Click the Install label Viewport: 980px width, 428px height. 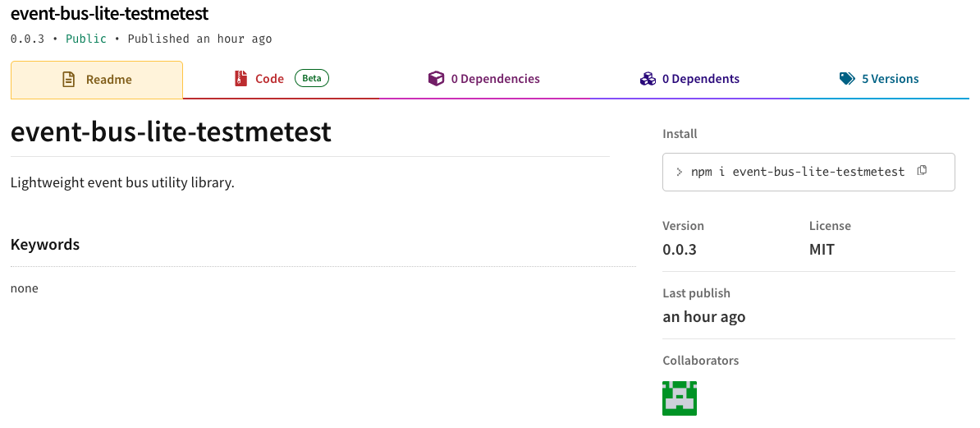680,134
